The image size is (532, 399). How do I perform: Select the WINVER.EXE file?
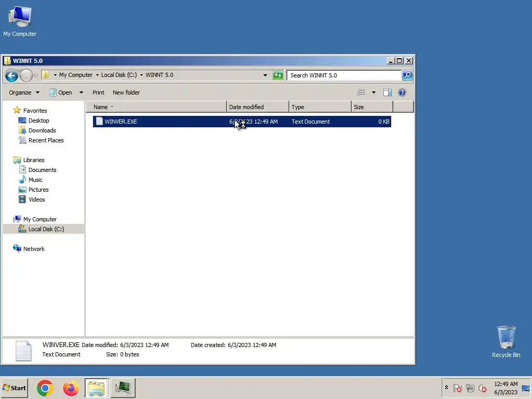(242, 122)
